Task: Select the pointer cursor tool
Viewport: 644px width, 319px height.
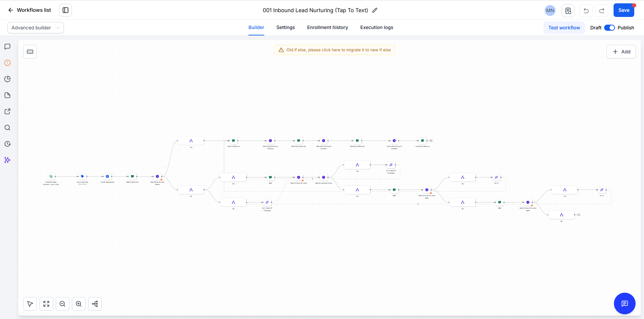Action: tap(30, 304)
